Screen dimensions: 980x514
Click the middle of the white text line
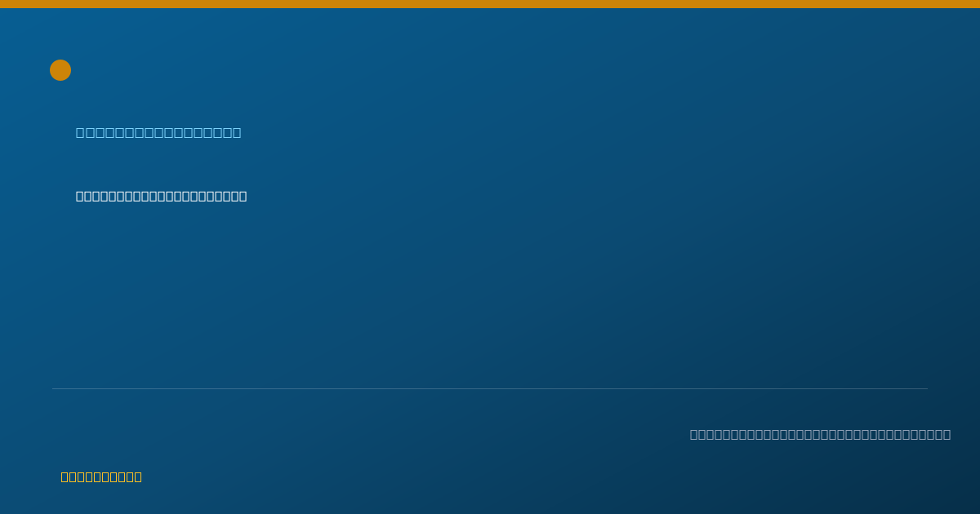point(161,196)
